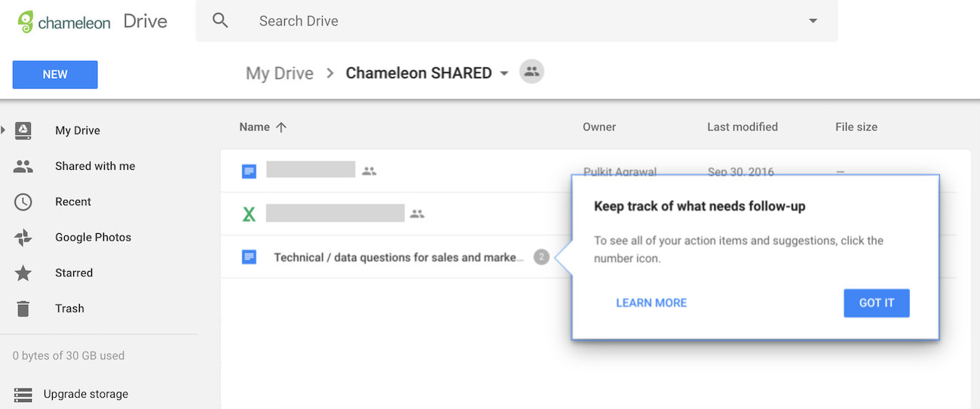Click the green spreadsheet file icon
The height and width of the screenshot is (409, 980).
click(249, 214)
